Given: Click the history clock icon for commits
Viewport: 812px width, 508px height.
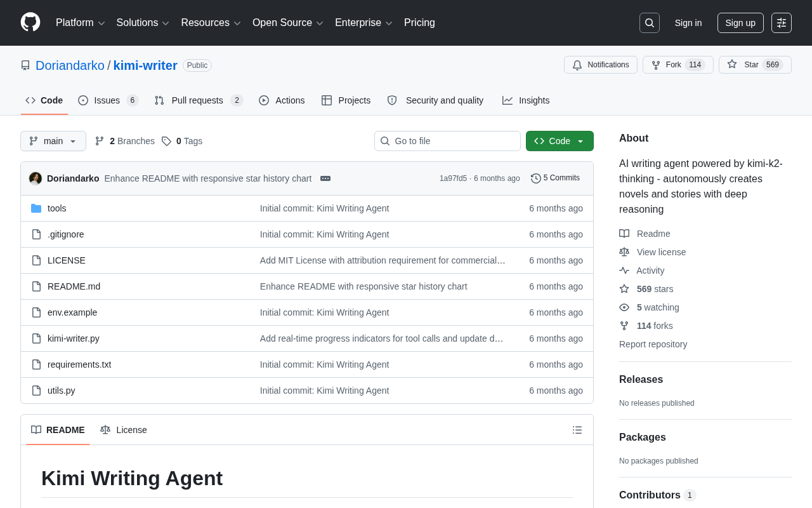Looking at the screenshot, I should point(536,178).
